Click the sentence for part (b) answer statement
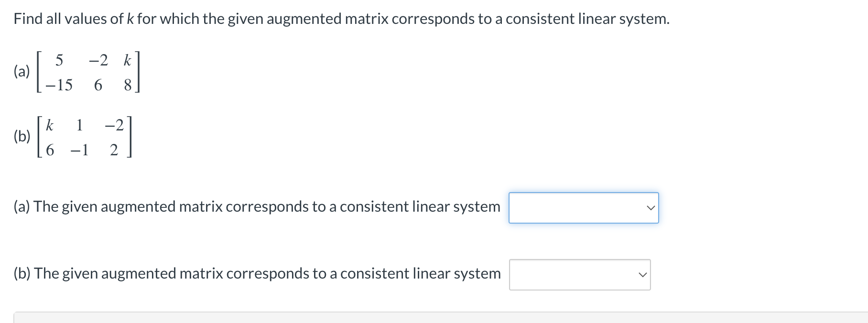Image resolution: width=868 pixels, height=323 pixels. (257, 274)
